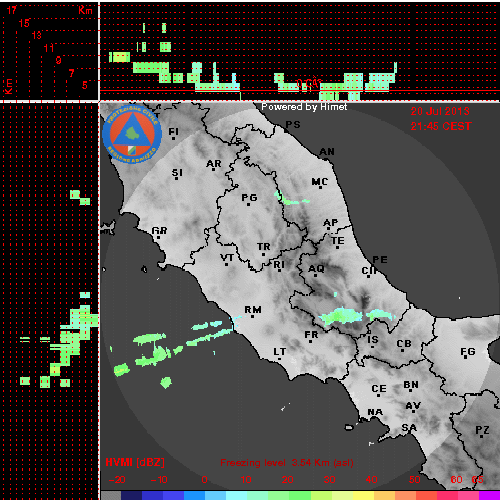
Task: Click the Freezing level 3.54 Km label
Action: coord(287,463)
